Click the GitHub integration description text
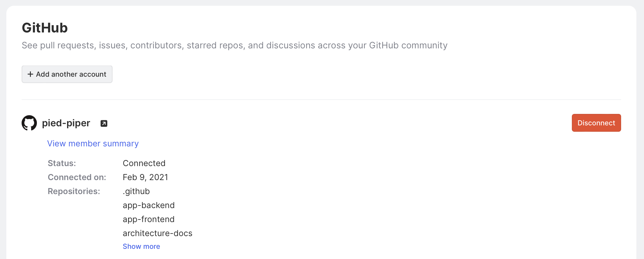644x259 pixels. 234,45
